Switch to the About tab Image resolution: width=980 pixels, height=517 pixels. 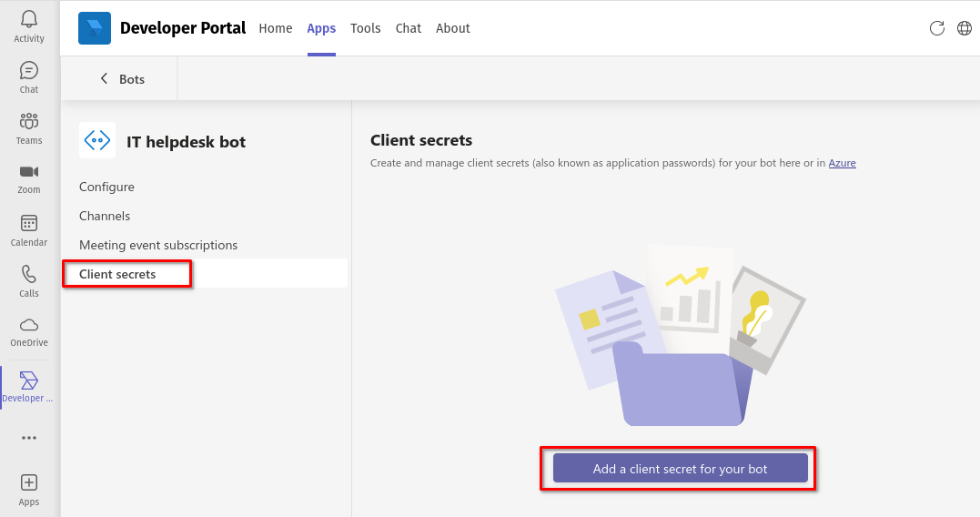[x=453, y=28]
